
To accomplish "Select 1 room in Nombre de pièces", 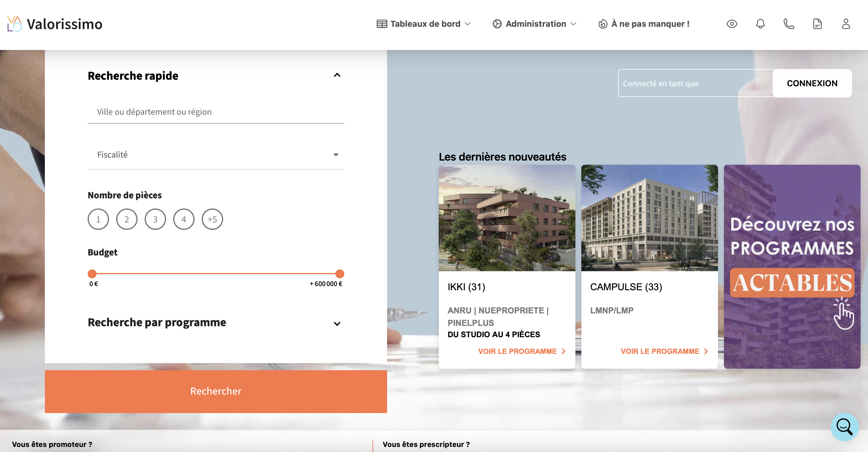I will (x=98, y=219).
